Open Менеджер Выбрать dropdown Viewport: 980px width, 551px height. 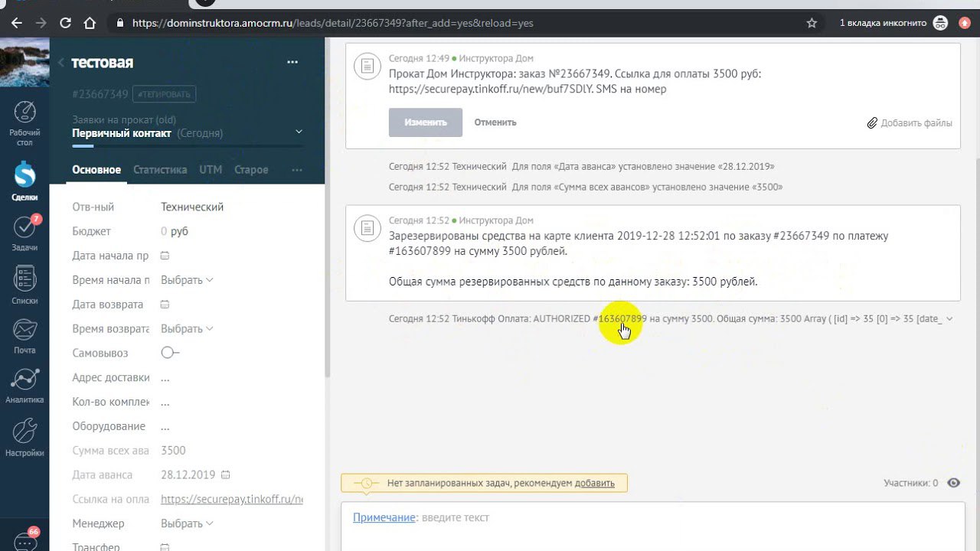(x=187, y=524)
